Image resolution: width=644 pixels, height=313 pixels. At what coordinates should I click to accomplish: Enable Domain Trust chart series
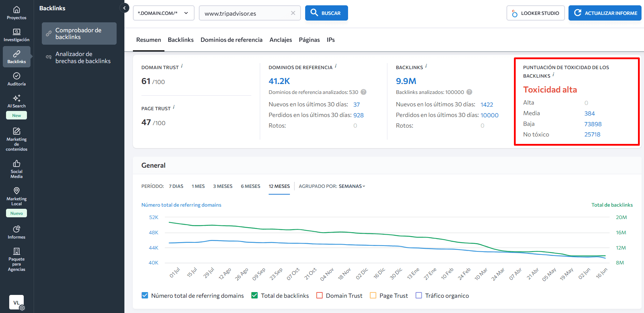319,295
